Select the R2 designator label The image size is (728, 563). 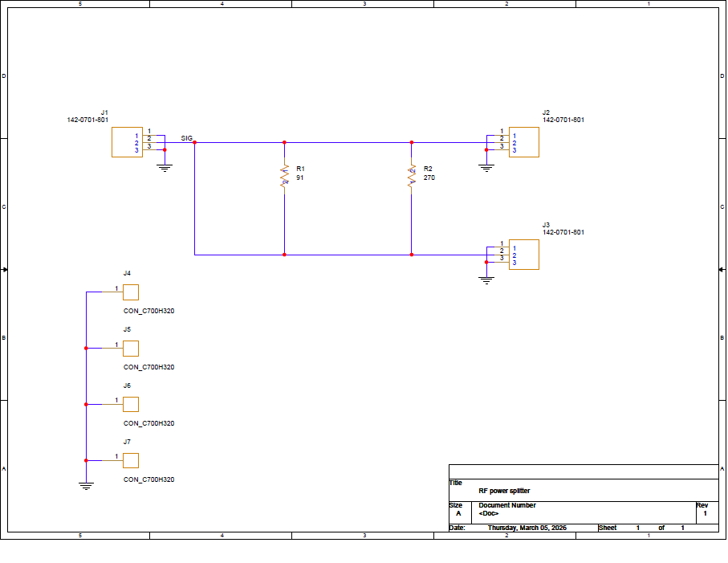[428, 169]
